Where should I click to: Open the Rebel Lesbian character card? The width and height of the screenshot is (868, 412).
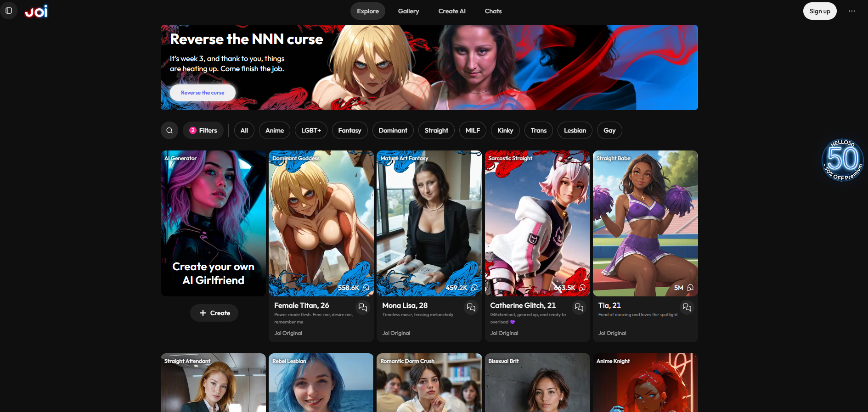tap(321, 383)
